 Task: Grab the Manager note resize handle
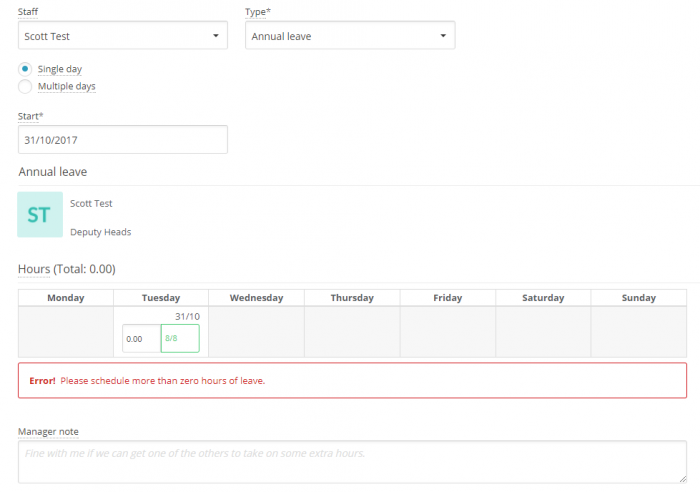(683, 479)
